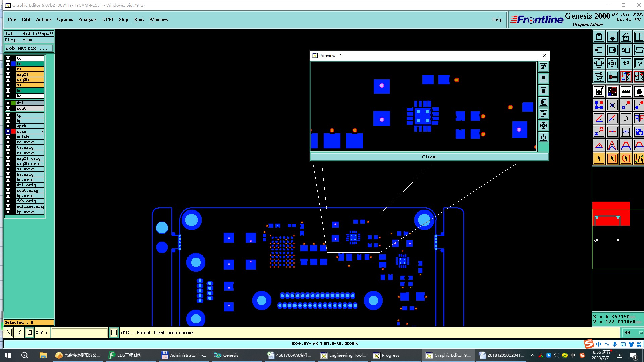Select the 1:2 zoom scale icon
This screenshot has width=644, height=362.
[626, 63]
